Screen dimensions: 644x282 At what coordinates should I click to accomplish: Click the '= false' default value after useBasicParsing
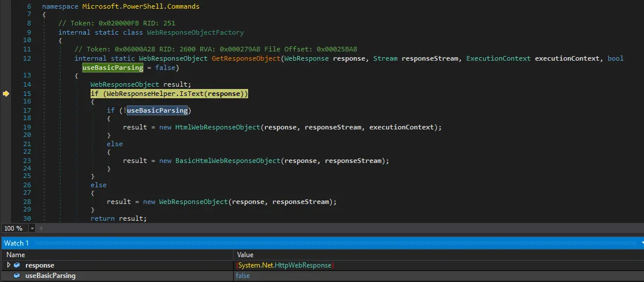(x=162, y=68)
